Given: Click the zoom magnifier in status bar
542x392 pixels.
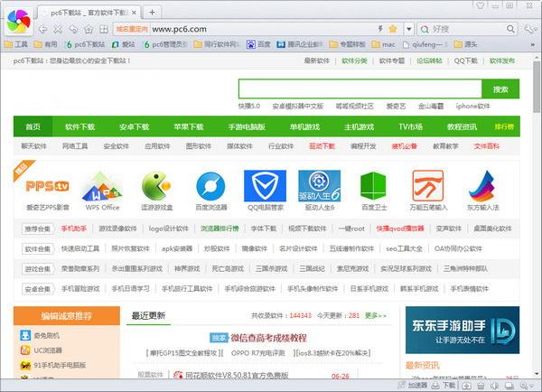Looking at the screenshot, I should point(525,386).
